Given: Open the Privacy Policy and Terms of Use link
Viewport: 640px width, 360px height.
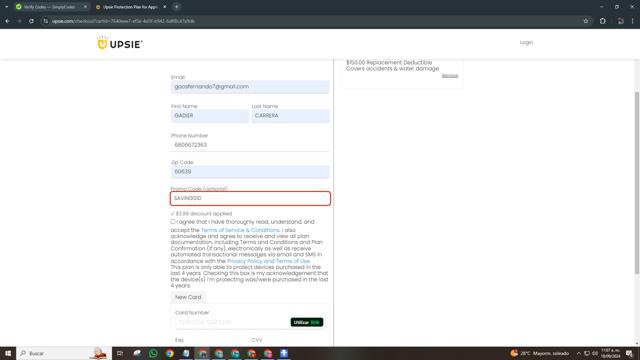Looking at the screenshot, I should [268, 261].
